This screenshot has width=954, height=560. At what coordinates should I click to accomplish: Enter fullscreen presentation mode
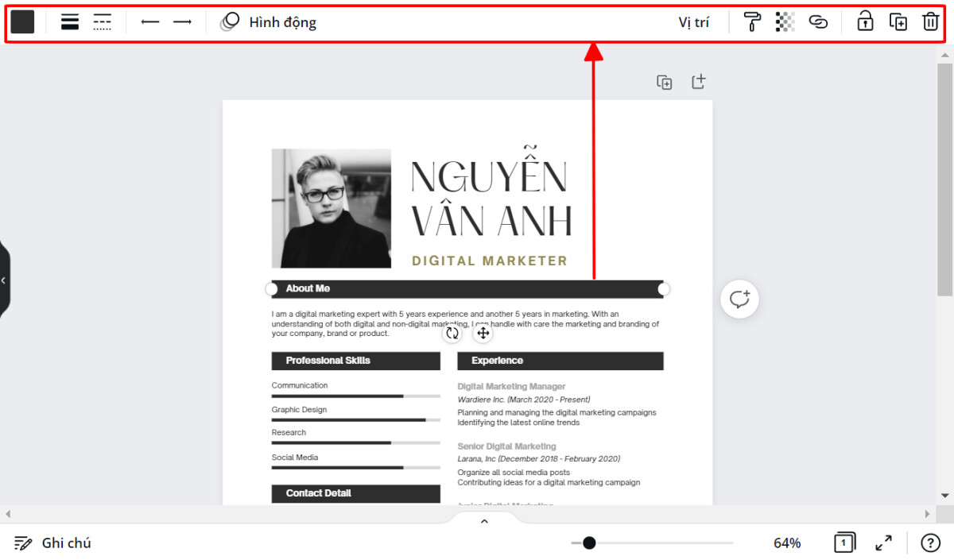tap(883, 543)
